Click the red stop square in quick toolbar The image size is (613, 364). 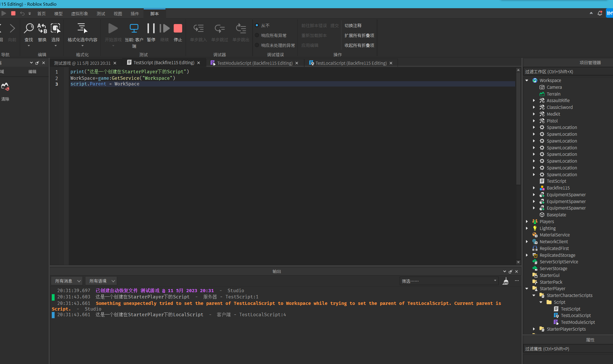coord(13,13)
